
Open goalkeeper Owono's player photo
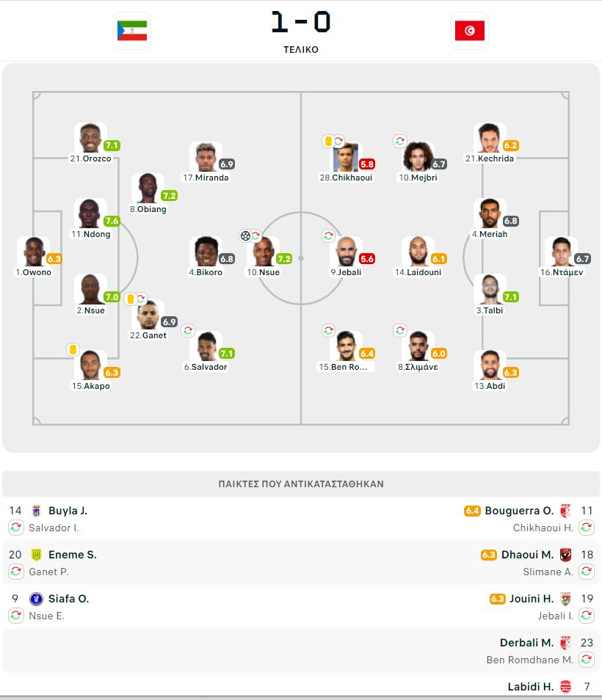(x=34, y=252)
